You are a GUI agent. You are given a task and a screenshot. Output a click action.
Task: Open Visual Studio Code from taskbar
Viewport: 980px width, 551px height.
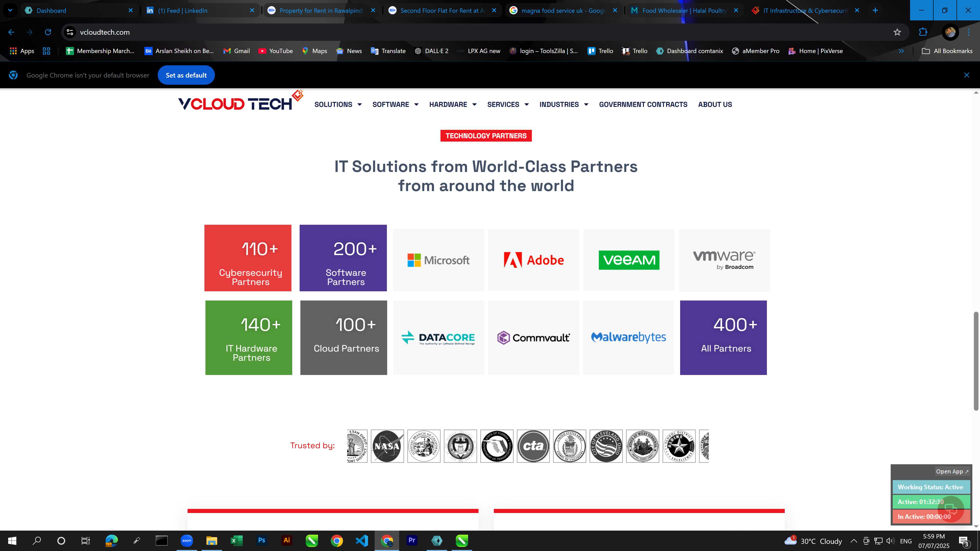(x=362, y=541)
